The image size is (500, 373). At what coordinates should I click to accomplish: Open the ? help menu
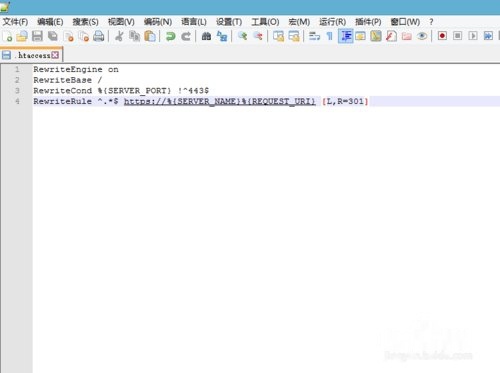pos(431,22)
